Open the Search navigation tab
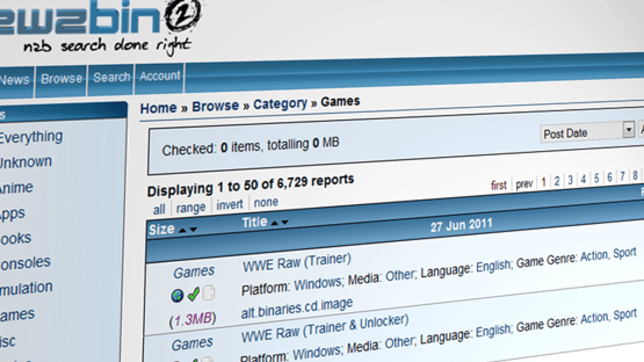This screenshot has width=644, height=362. pos(112,77)
